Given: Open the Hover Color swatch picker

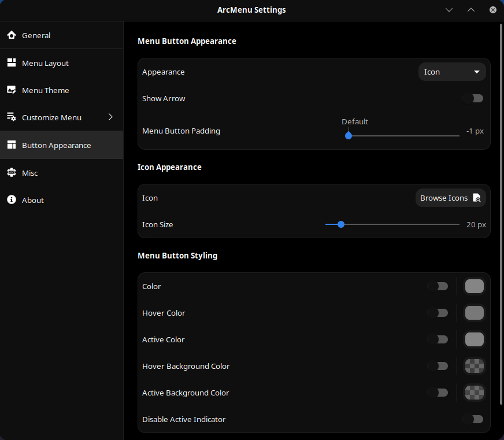Looking at the screenshot, I should coord(475,313).
